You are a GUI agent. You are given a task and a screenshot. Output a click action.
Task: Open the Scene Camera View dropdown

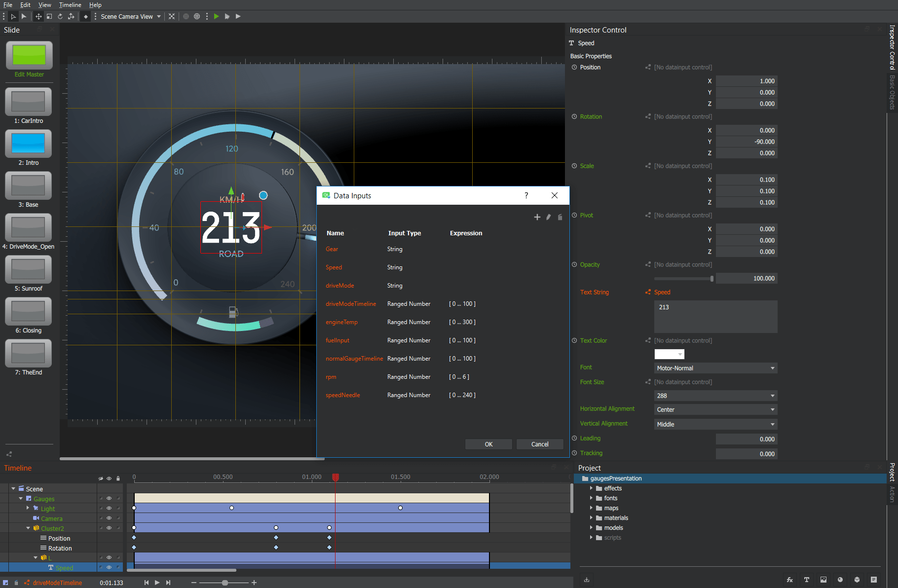click(x=130, y=16)
